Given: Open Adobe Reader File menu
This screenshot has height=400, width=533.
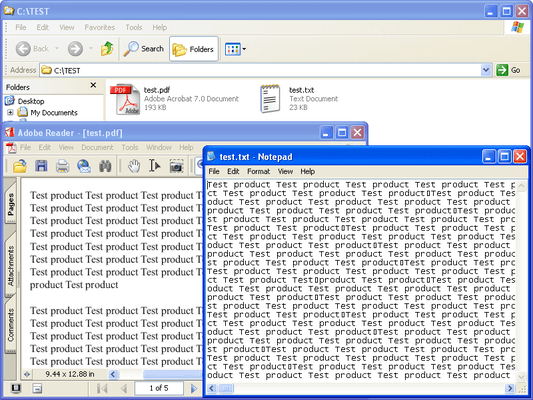Looking at the screenshot, I should click(x=25, y=147).
